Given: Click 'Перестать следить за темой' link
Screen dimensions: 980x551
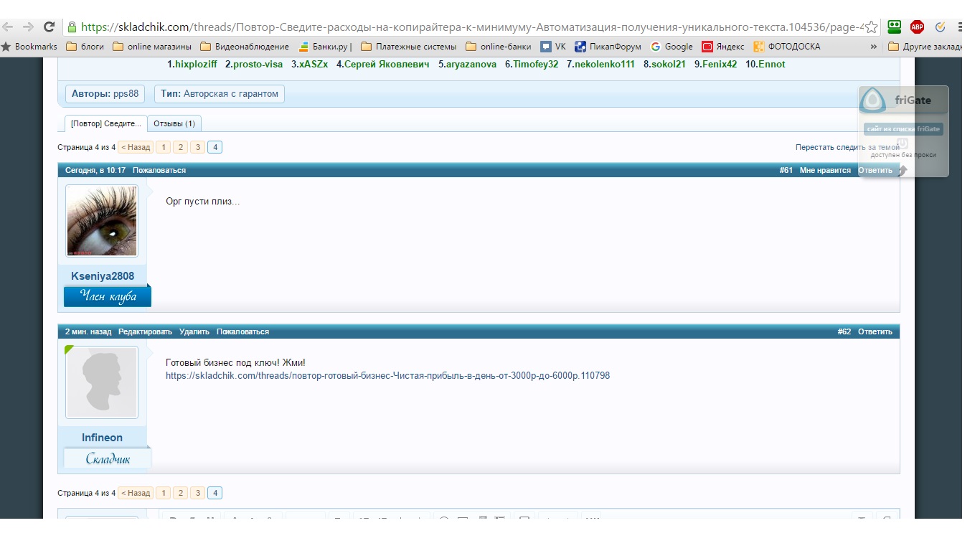Looking at the screenshot, I should point(847,147).
